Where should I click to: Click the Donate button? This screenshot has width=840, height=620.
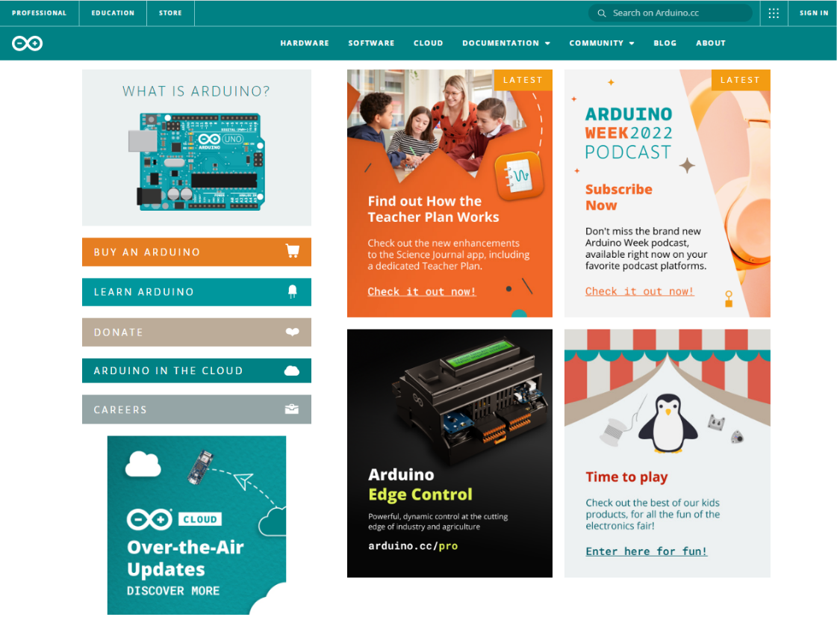[196, 332]
